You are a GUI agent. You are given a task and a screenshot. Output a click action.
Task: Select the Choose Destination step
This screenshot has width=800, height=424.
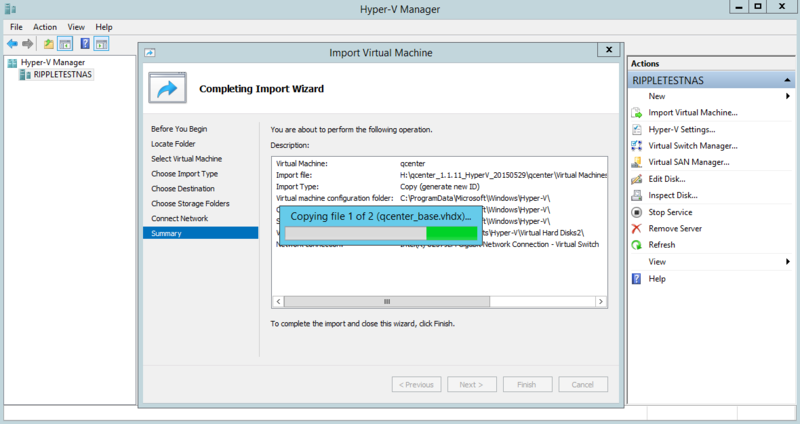(183, 188)
